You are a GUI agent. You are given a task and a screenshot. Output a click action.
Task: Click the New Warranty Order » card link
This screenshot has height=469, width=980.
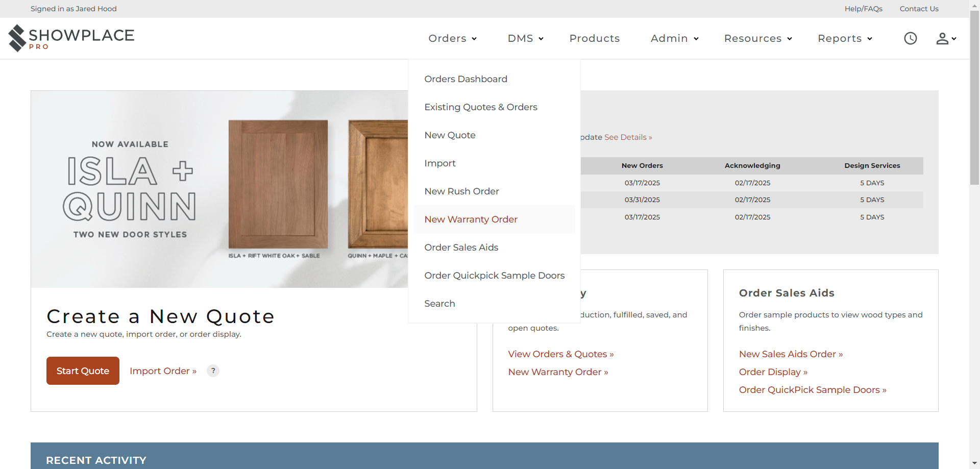[x=558, y=372]
